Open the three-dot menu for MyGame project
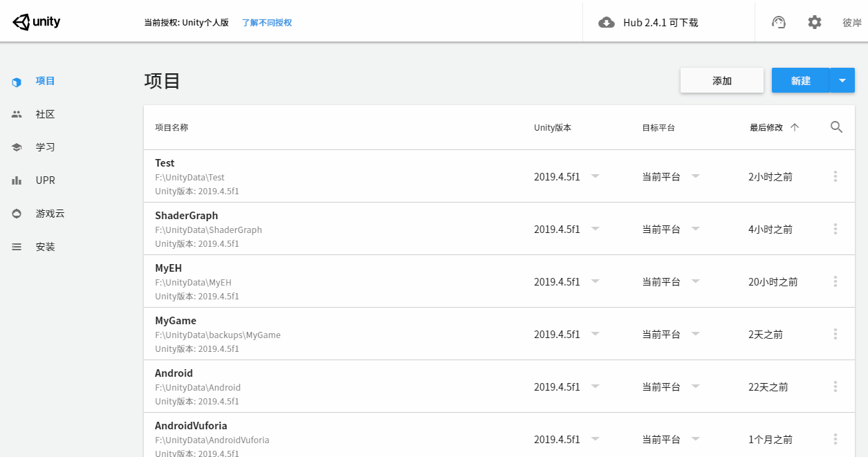868x457 pixels. [x=835, y=334]
